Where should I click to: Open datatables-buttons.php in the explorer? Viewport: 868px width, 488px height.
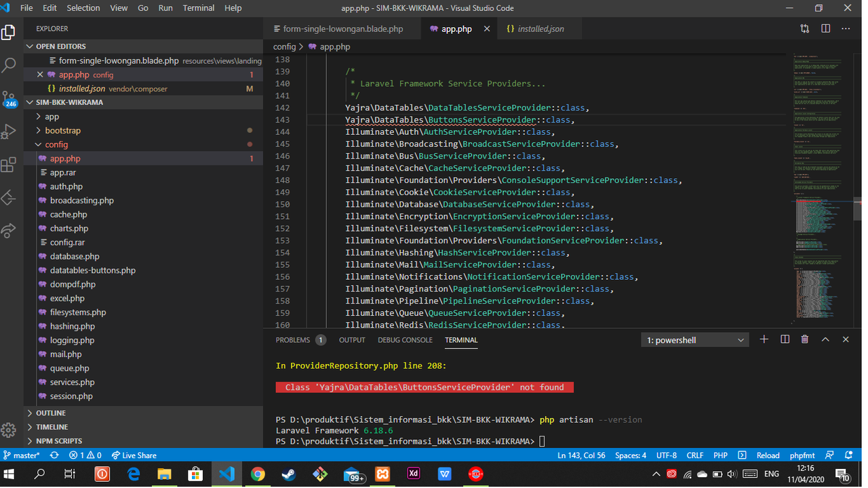(x=92, y=270)
